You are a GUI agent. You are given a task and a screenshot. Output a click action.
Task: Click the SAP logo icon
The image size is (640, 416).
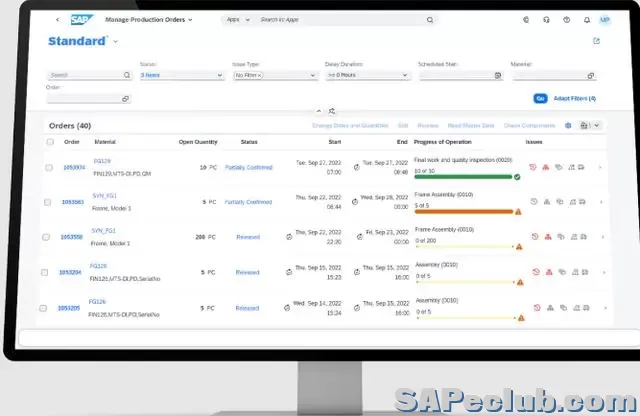[x=81, y=19]
